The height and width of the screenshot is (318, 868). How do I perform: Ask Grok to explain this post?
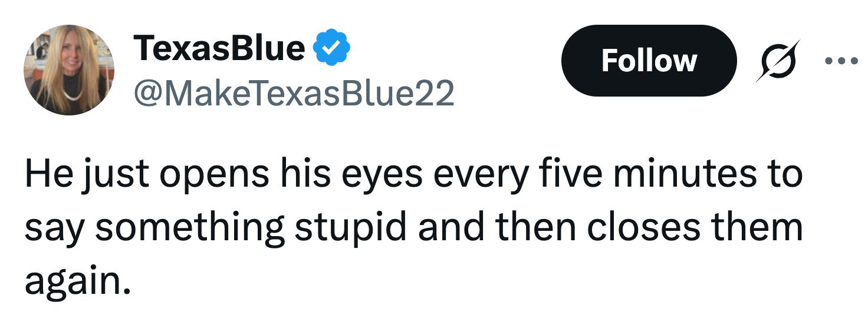click(x=778, y=61)
